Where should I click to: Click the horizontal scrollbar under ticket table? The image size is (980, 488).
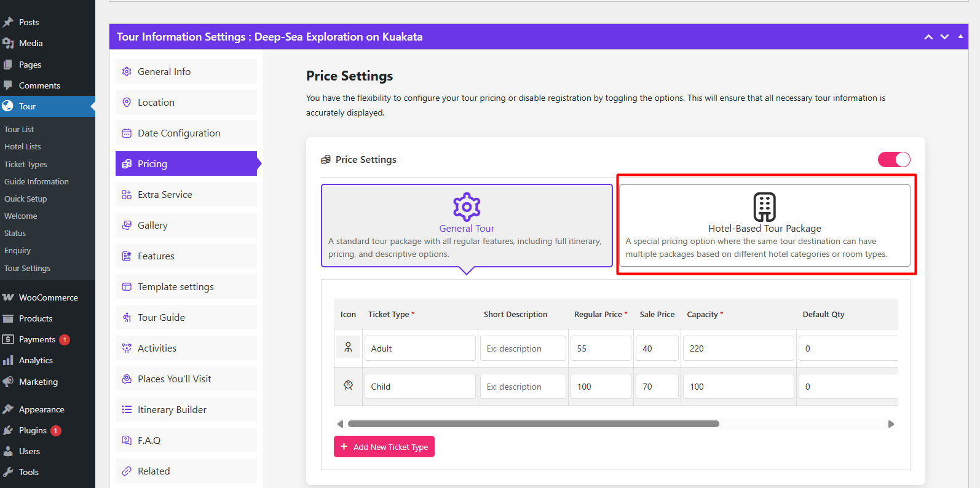(x=533, y=424)
